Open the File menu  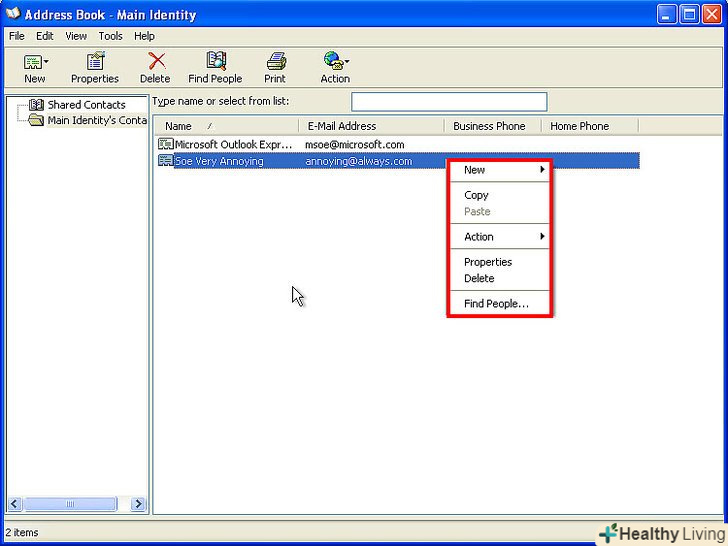coord(17,36)
